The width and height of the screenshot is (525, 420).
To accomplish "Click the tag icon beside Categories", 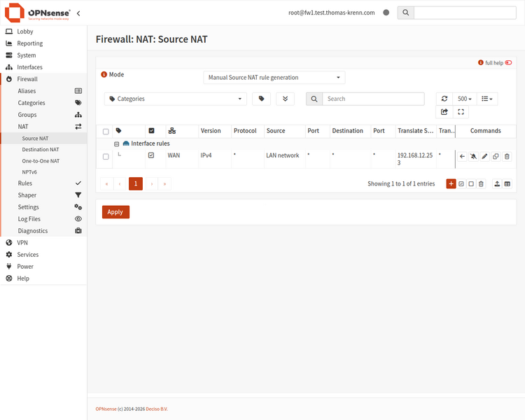I will (262, 99).
